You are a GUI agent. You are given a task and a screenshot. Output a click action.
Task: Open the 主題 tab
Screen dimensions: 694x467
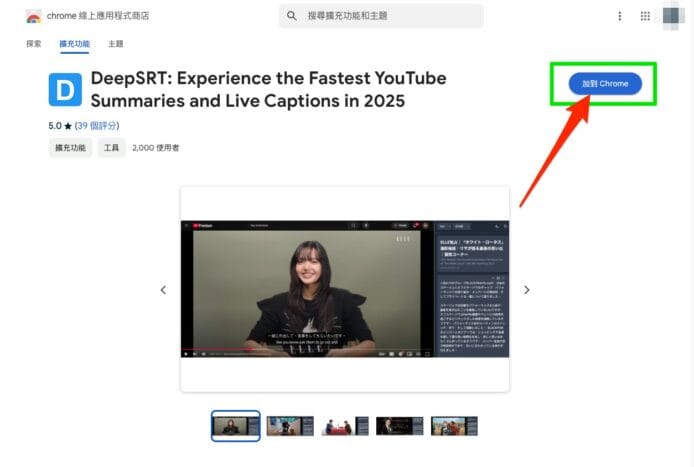[115, 44]
